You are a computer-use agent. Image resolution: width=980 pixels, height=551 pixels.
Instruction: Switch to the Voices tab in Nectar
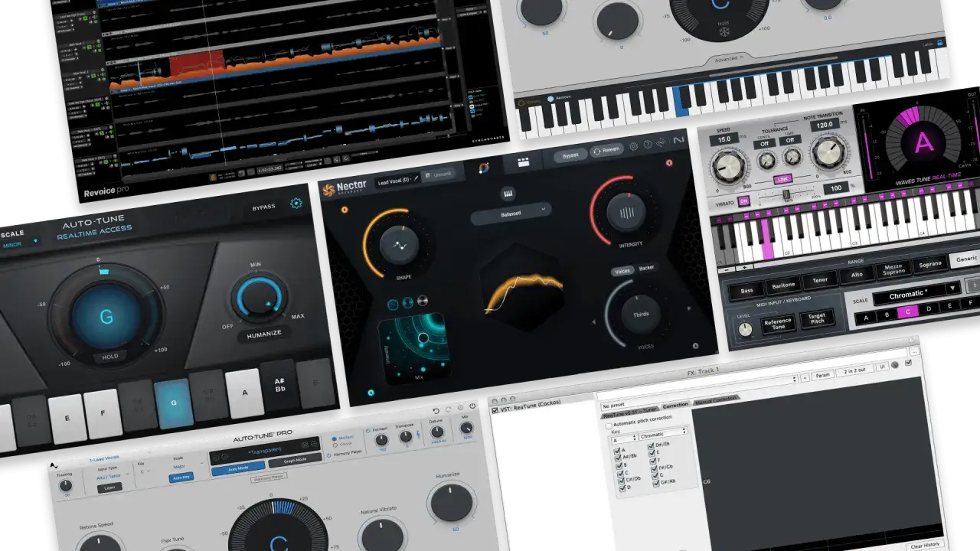pyautogui.click(x=623, y=271)
